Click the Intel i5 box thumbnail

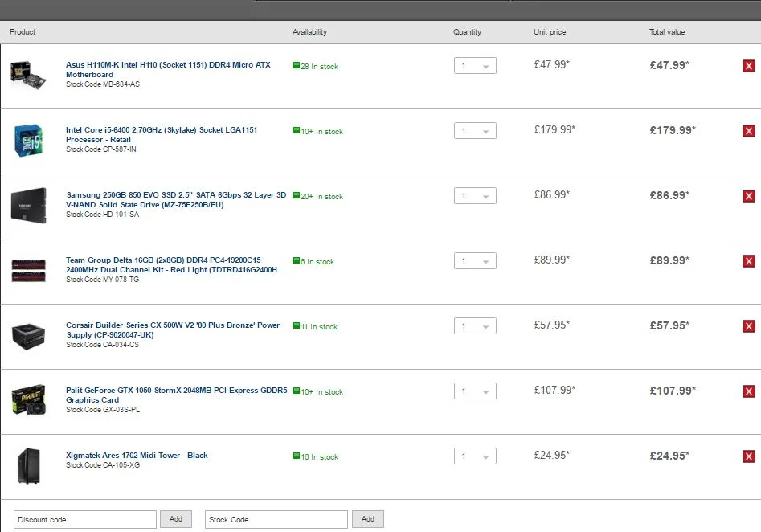tap(28, 141)
